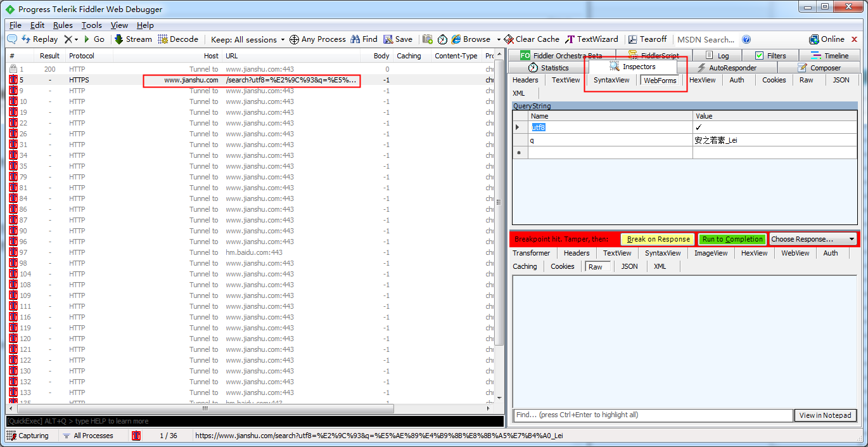Launch Browse in the toolbar
Image resolution: width=868 pixels, height=447 pixels.
tap(471, 39)
